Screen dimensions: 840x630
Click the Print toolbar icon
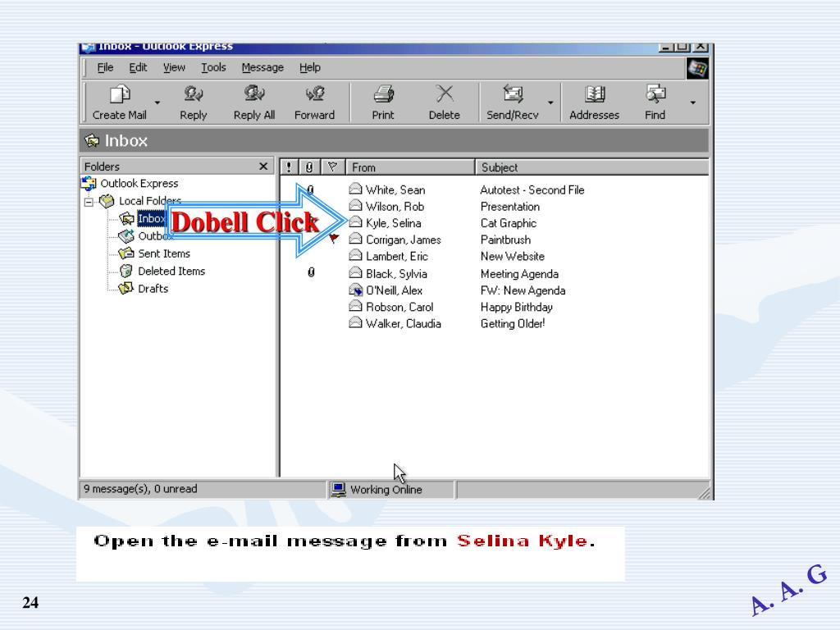(384, 94)
